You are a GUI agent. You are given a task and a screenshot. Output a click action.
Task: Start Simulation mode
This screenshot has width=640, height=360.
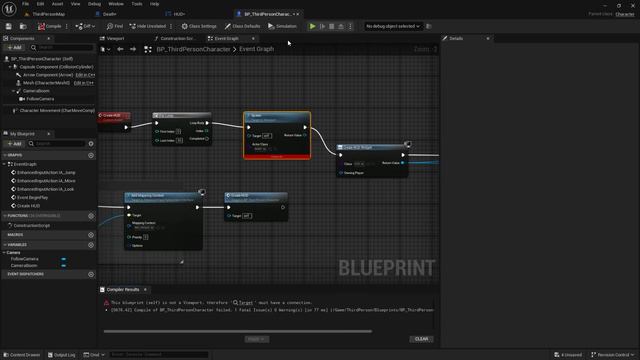click(x=282, y=26)
